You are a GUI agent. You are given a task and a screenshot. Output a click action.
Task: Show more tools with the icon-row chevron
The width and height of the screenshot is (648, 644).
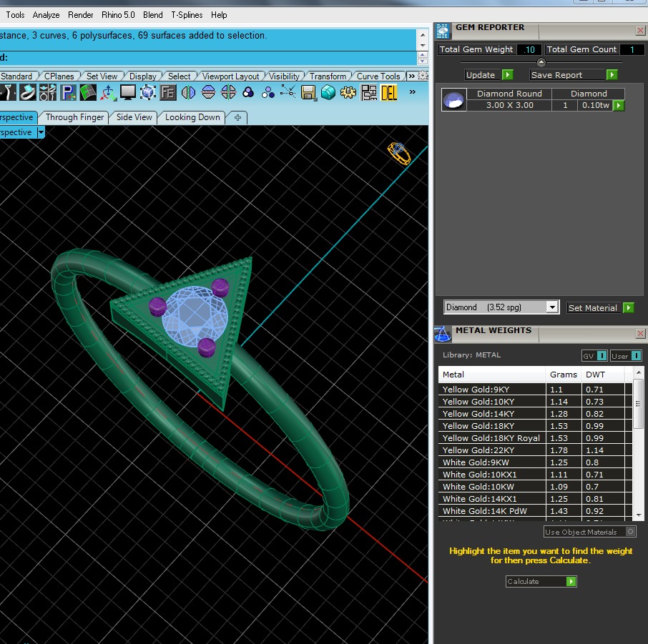[413, 91]
